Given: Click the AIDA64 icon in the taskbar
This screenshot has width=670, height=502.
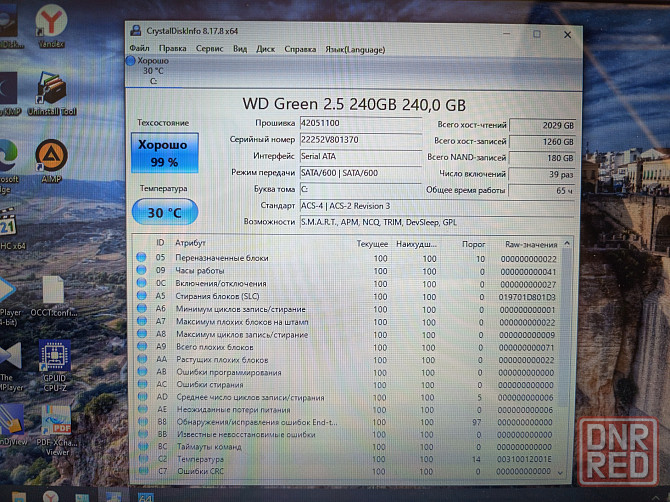Looking at the screenshot, I should click(146, 497).
